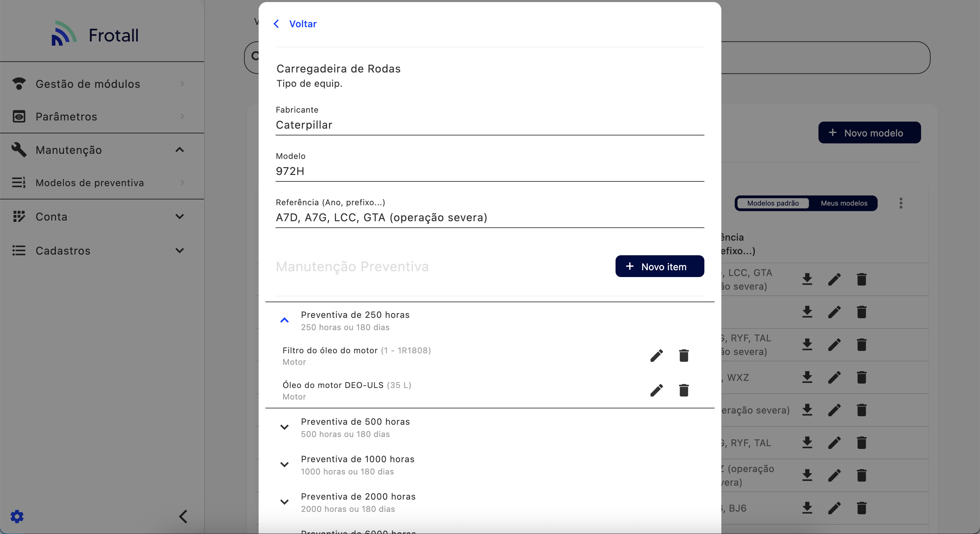Collapse the sidebar with the left chevron
The width and height of the screenshot is (980, 534).
click(183, 517)
